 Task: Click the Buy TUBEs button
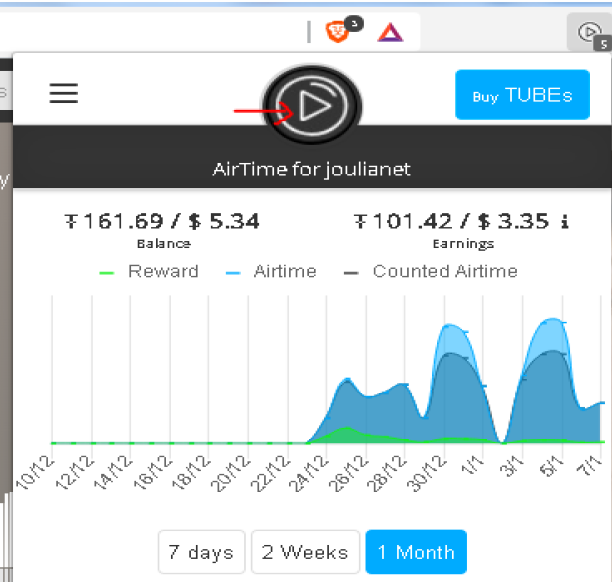coord(522,95)
